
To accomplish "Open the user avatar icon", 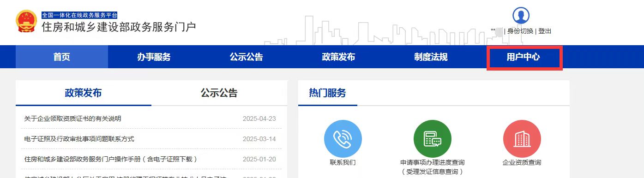I will tap(521, 16).
